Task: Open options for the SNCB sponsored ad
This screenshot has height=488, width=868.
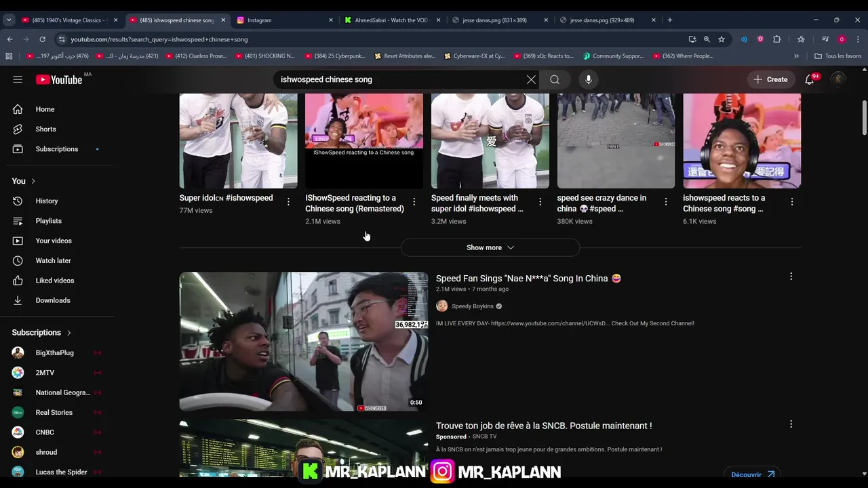Action: coord(791,424)
